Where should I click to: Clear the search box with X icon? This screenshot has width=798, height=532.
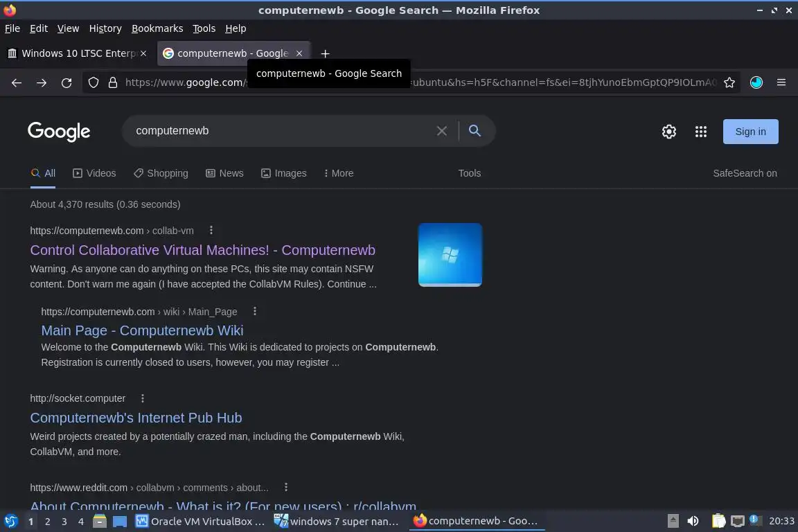pyautogui.click(x=442, y=131)
